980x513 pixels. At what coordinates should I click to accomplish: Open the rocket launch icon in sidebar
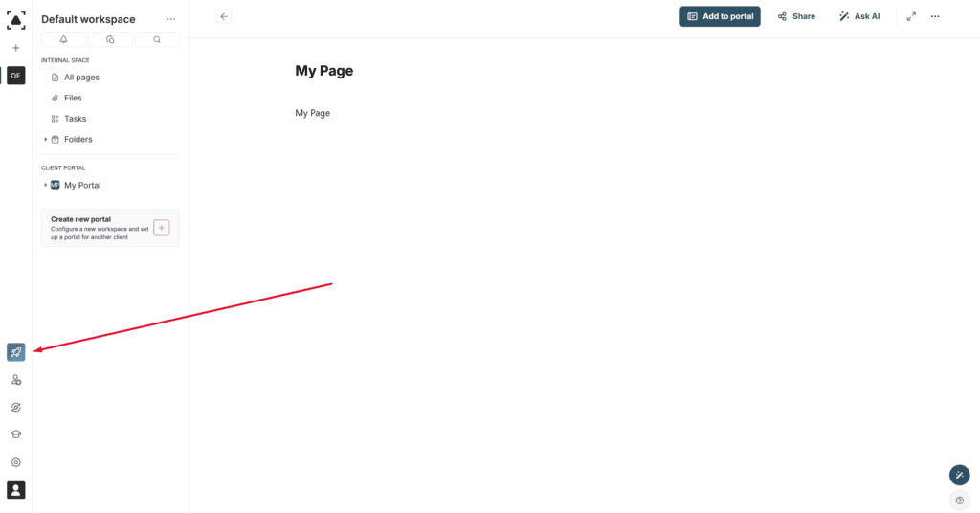tap(15, 352)
